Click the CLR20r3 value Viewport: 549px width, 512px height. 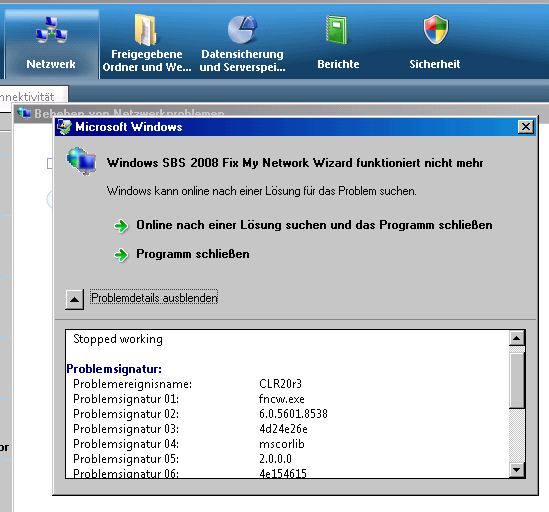point(280,384)
